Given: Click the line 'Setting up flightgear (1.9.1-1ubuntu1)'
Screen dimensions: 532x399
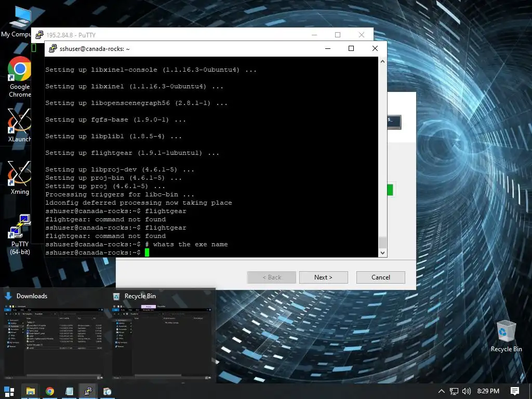Looking at the screenshot, I should (132, 153).
